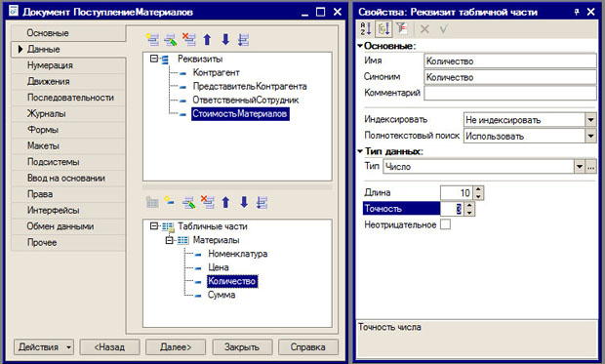Click down arrow above Табличные части tree
The image size is (605, 364).
click(244, 202)
